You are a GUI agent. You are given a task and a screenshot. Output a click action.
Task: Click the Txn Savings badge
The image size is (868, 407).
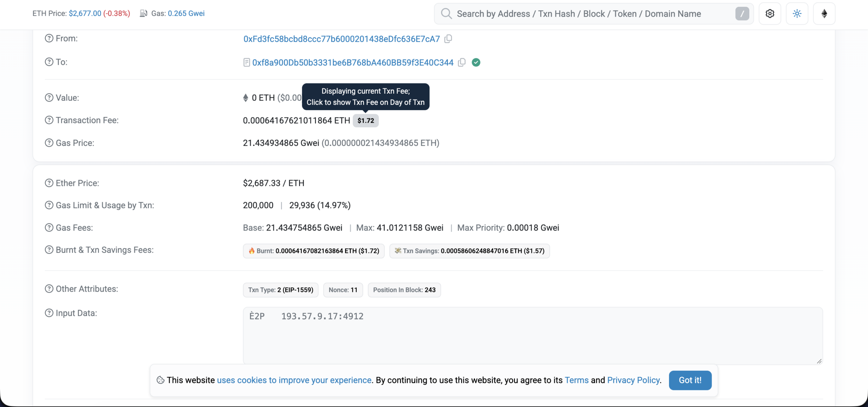(469, 251)
